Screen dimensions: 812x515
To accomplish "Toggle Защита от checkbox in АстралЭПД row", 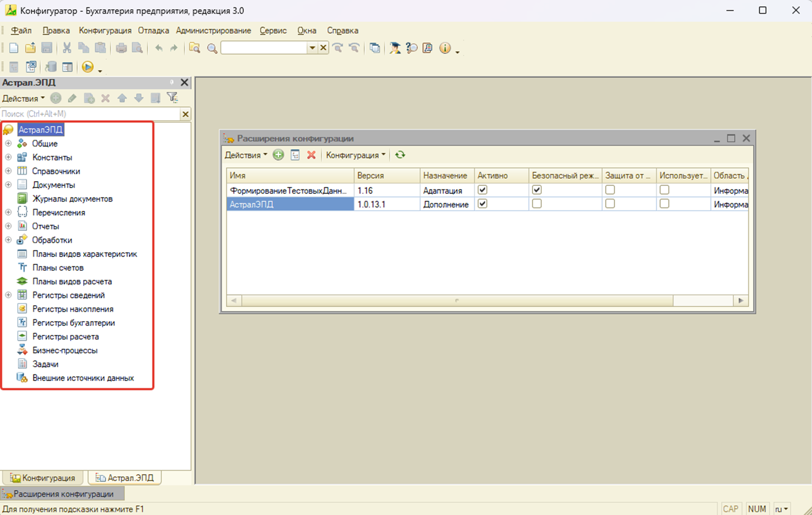I will [610, 204].
